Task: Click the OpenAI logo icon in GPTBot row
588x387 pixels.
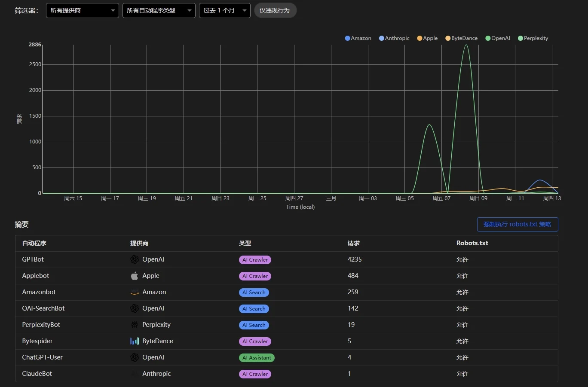Action: coord(135,259)
